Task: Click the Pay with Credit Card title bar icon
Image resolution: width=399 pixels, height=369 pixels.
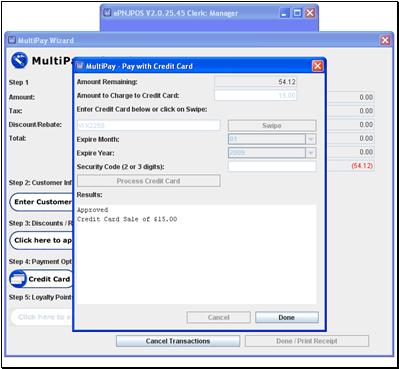Action: [x=80, y=66]
